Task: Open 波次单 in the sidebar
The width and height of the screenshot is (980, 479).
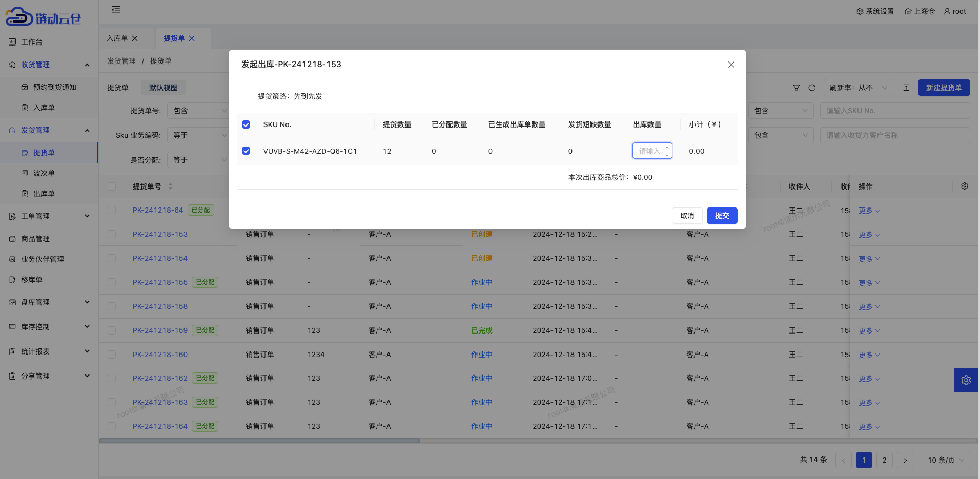Action: pyautogui.click(x=44, y=173)
